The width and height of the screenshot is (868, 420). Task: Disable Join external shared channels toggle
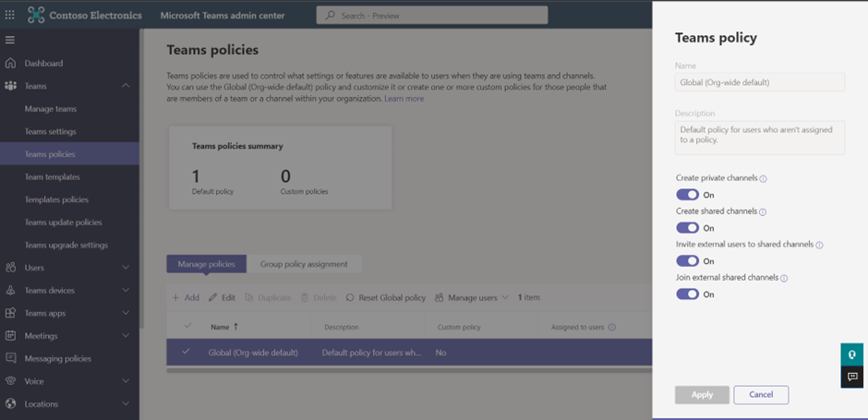click(688, 294)
